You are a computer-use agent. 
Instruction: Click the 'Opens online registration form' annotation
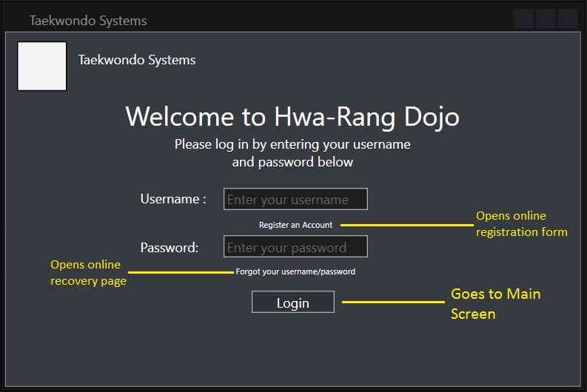point(521,224)
